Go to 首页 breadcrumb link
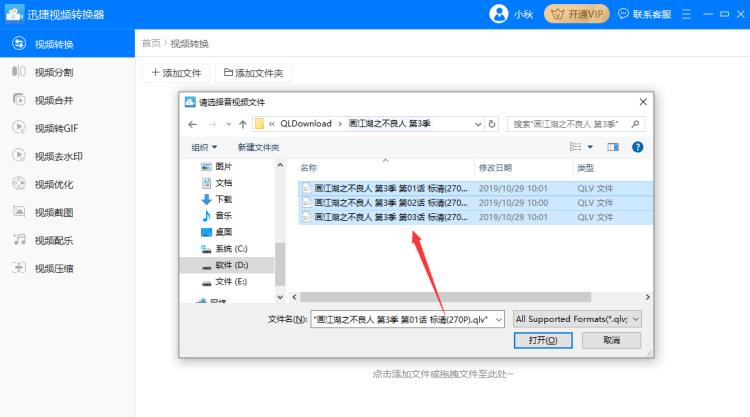750x417 pixels. click(151, 44)
